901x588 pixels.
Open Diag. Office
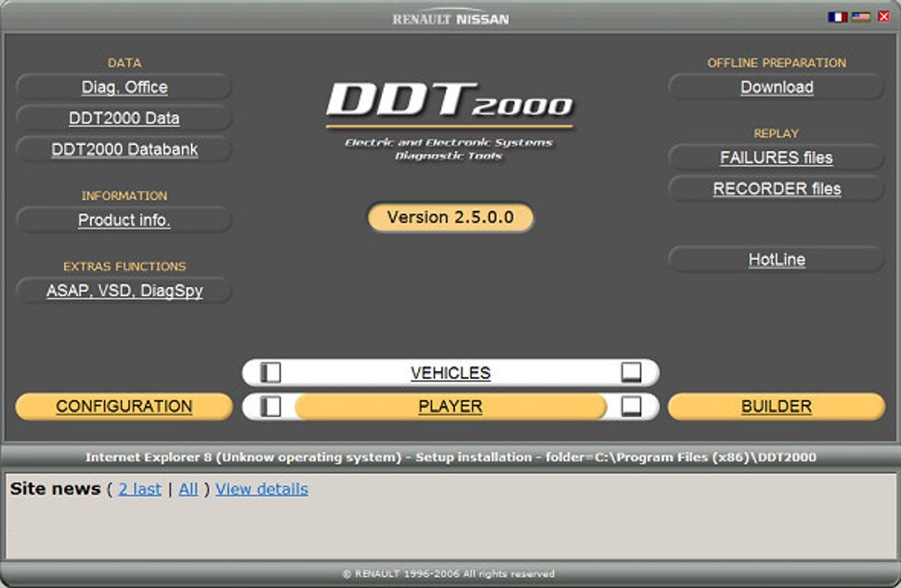(124, 87)
